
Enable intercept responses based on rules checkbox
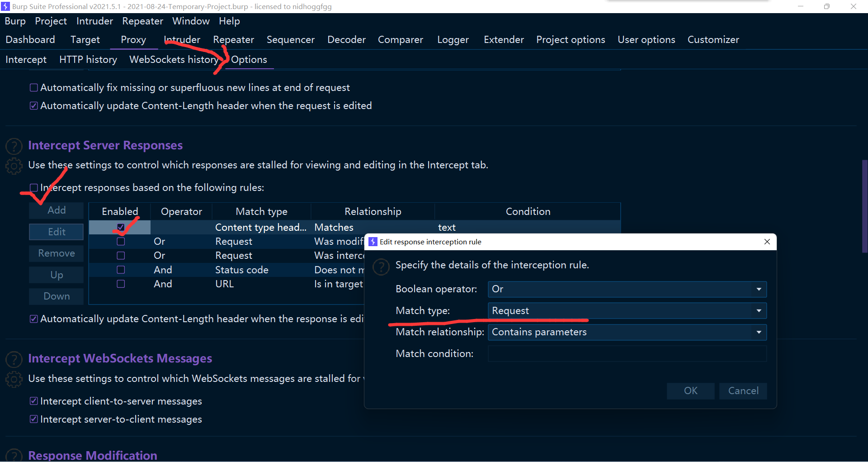point(33,187)
